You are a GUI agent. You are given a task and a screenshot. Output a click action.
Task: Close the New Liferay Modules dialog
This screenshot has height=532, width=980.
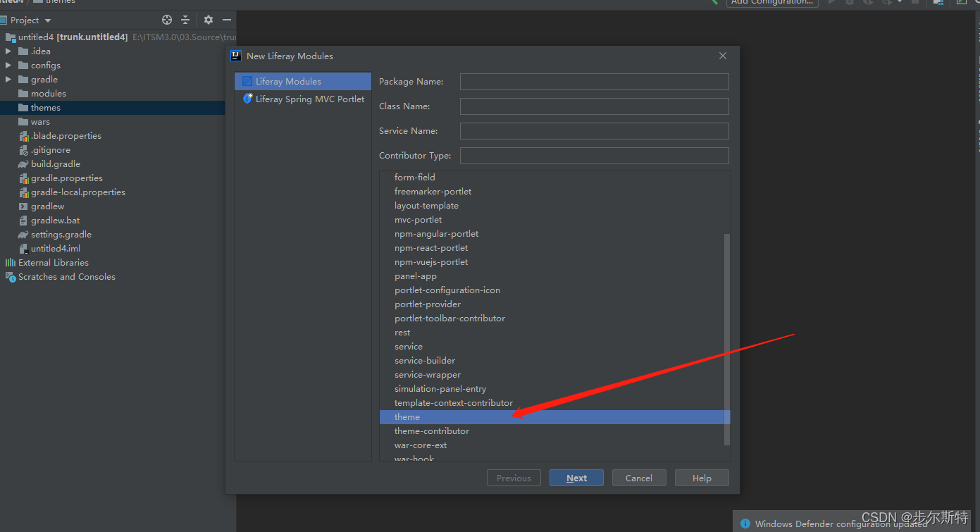723,56
